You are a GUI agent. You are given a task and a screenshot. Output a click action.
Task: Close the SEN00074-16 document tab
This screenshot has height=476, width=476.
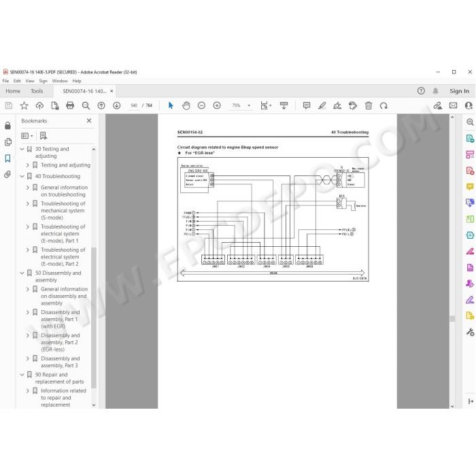pyautogui.click(x=112, y=91)
